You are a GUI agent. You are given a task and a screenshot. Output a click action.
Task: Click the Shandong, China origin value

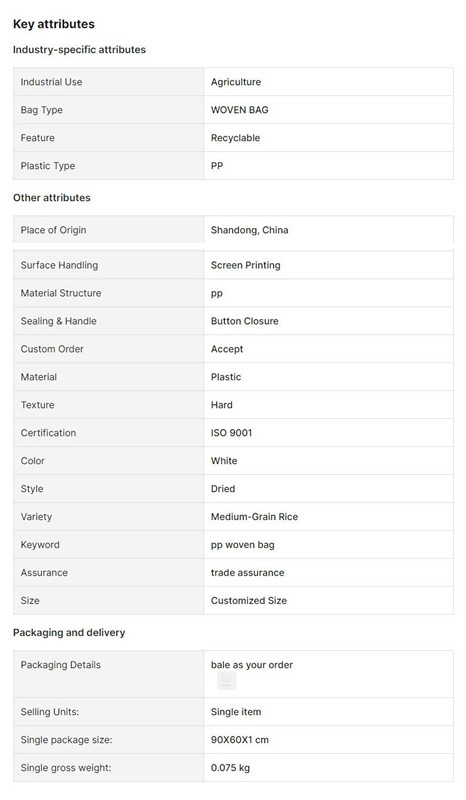click(x=250, y=230)
